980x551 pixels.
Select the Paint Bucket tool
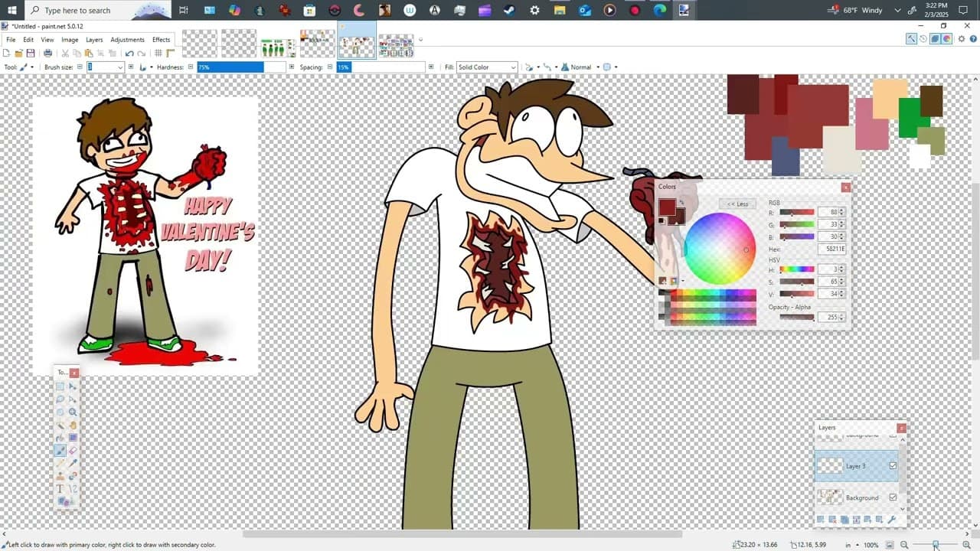point(60,438)
